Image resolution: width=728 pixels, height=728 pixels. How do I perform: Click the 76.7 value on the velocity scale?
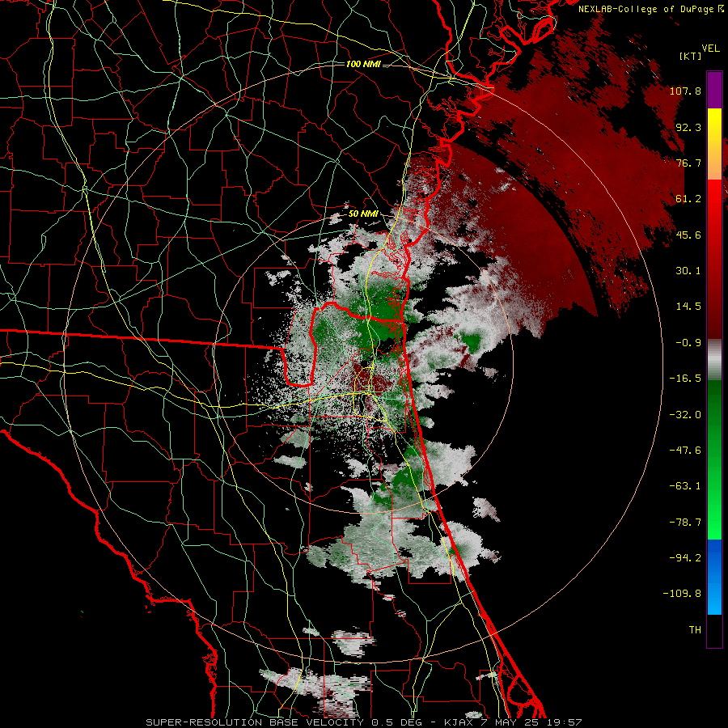click(x=688, y=163)
